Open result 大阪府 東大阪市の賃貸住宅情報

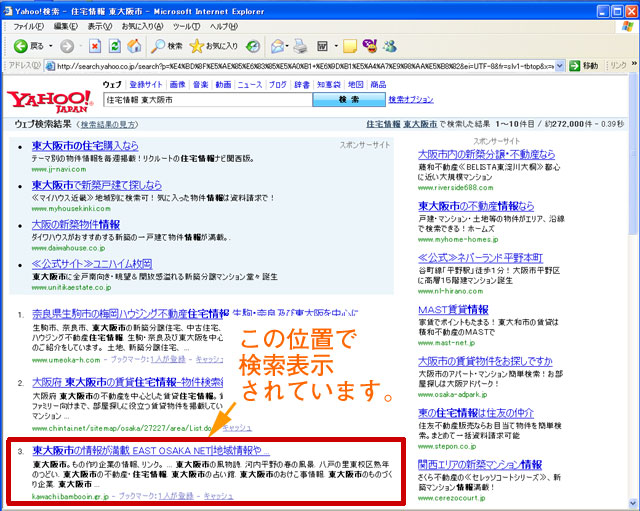click(x=127, y=382)
